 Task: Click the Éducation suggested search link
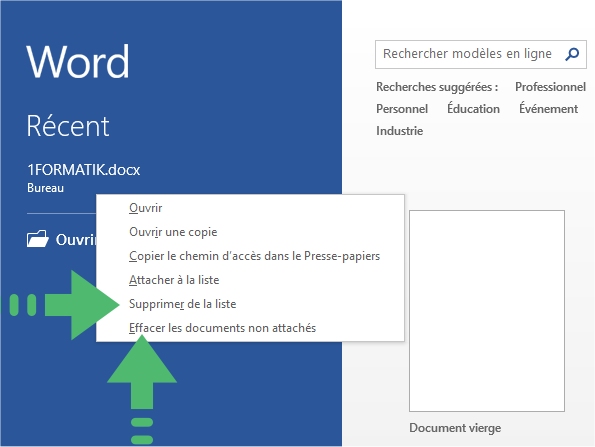click(473, 109)
